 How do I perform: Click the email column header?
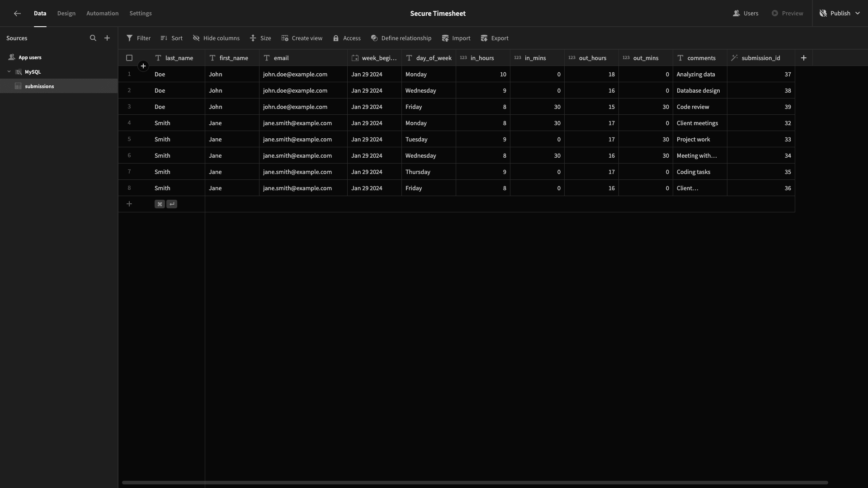point(303,58)
